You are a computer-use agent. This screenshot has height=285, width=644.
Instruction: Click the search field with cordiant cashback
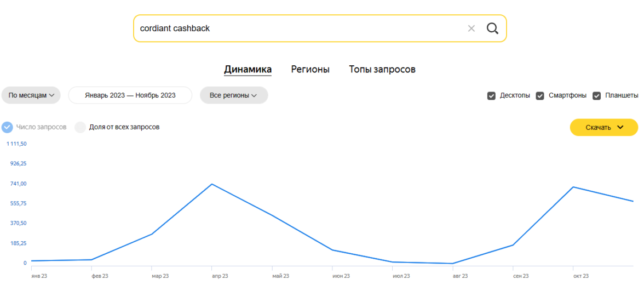296,29
